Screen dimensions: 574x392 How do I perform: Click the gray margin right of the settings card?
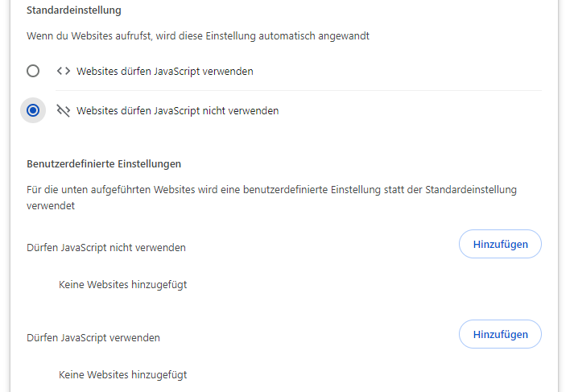pyautogui.click(x=566, y=201)
